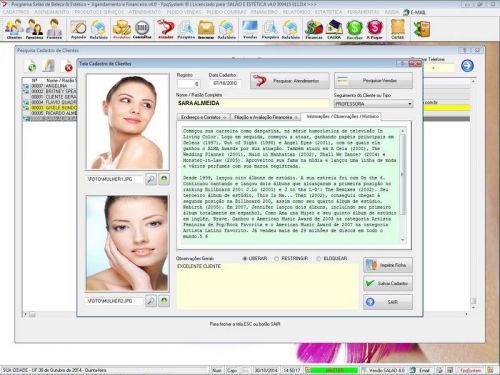Select the BLOQUEAR radio option
Screen dimensions: 500x375
coord(319,258)
